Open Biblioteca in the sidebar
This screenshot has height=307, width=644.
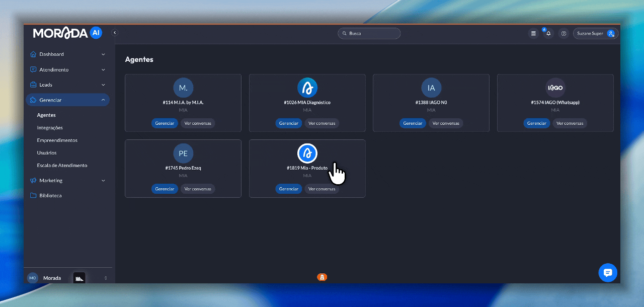[50, 195]
